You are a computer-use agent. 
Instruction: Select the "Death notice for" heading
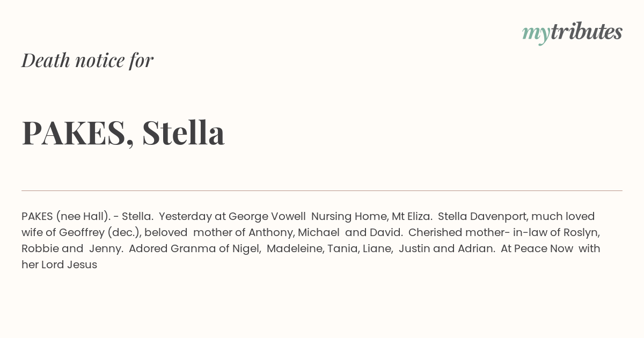tap(87, 60)
